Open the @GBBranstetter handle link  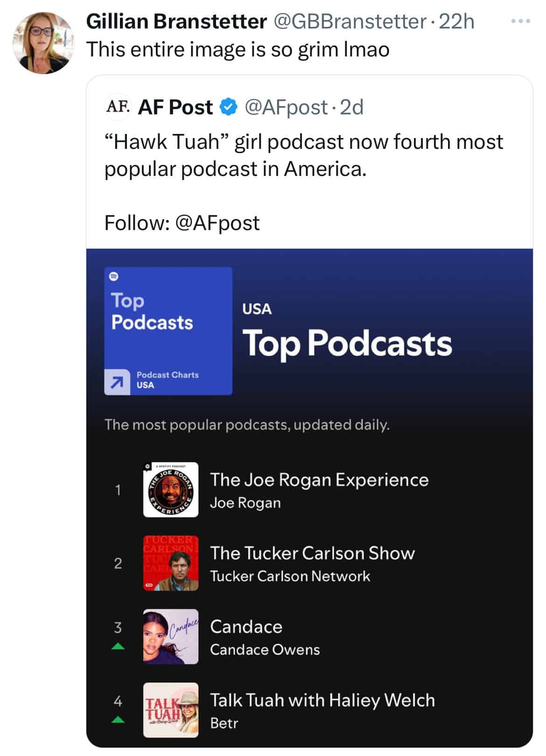click(x=349, y=22)
